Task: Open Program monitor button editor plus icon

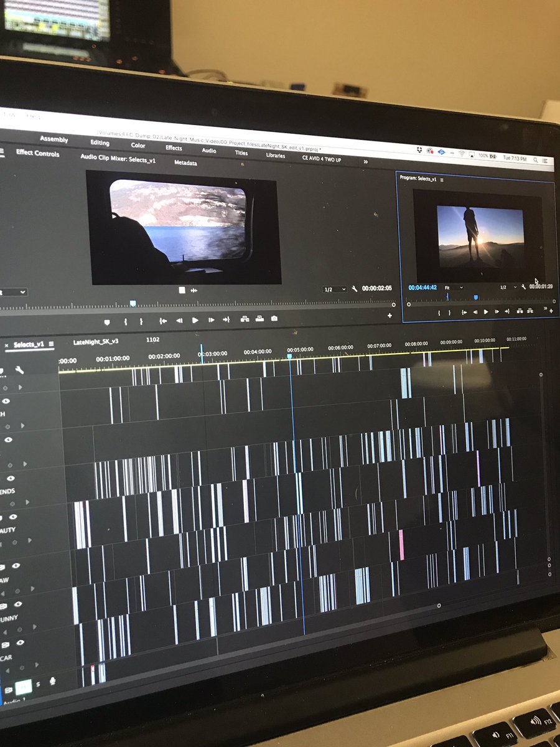Action: (x=551, y=311)
